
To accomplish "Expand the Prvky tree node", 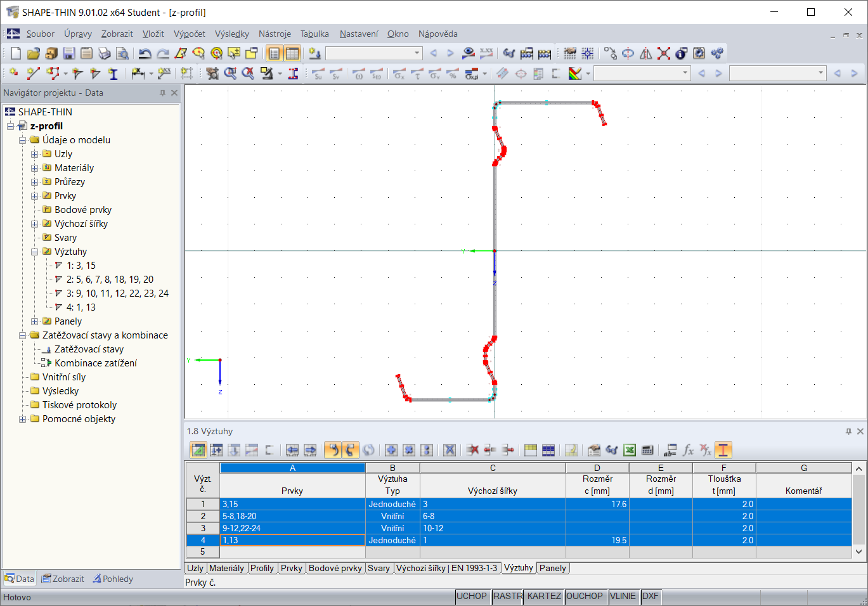I will pos(35,196).
